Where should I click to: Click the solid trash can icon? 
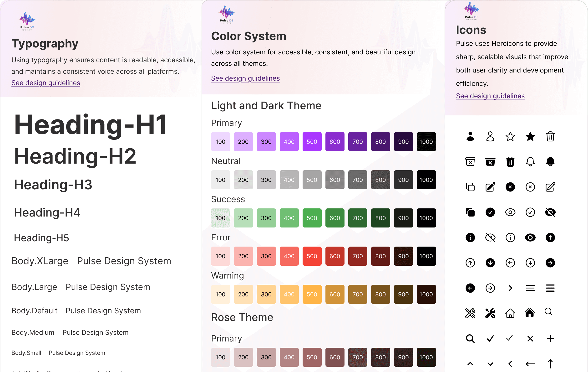tap(510, 162)
